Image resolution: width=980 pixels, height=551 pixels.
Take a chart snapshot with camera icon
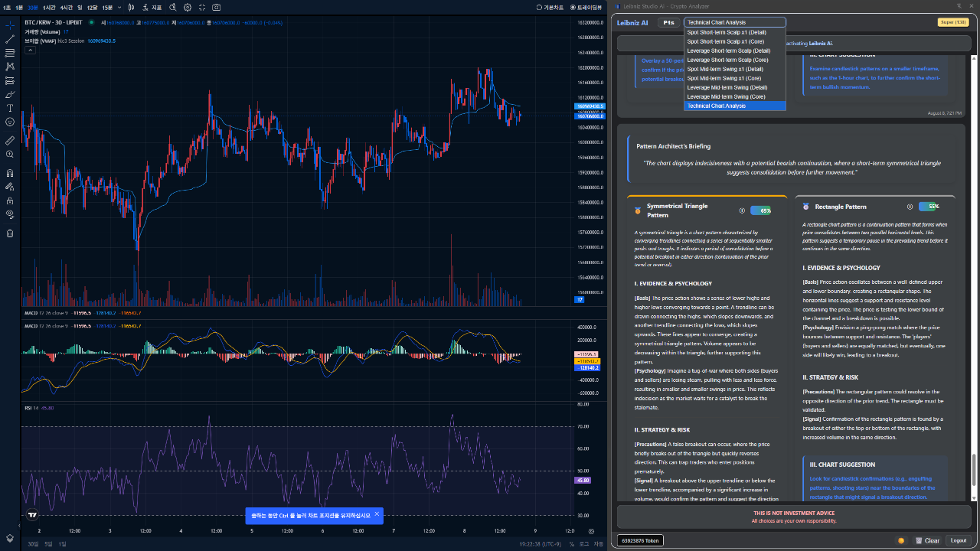pyautogui.click(x=217, y=7)
